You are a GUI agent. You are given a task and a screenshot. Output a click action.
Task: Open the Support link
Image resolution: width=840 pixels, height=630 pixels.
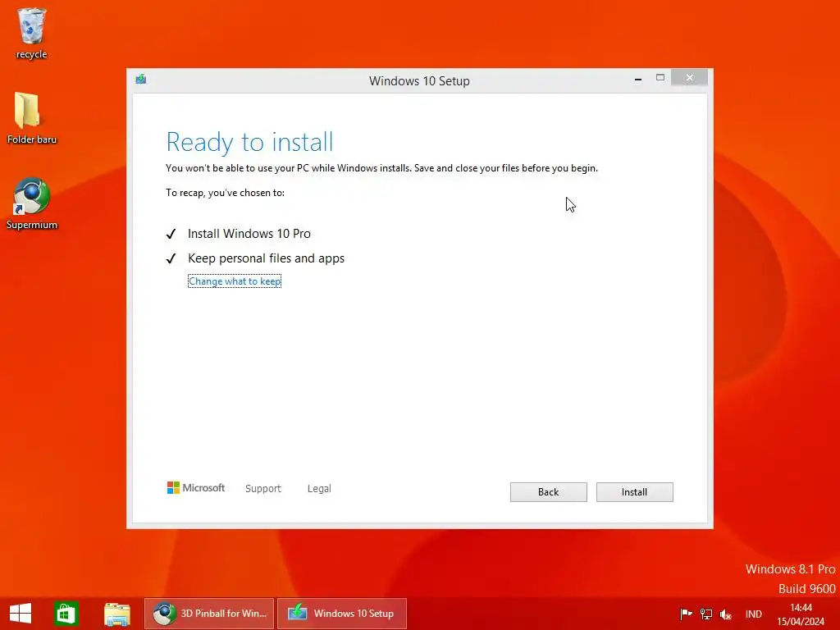tap(263, 489)
